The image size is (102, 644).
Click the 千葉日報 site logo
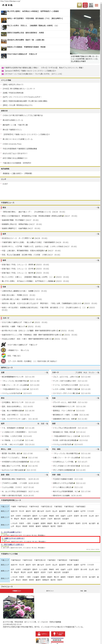coord(7,5)
